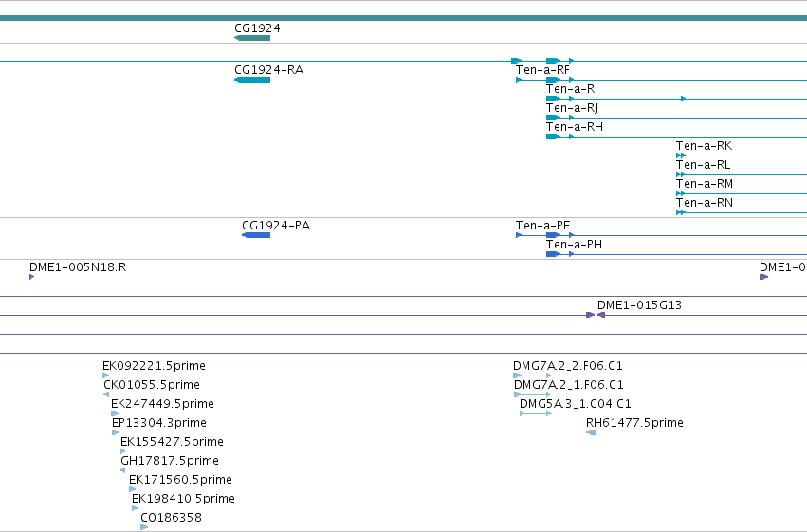Select the CG1924-PA protein label
Image resolution: width=807 pixels, height=532 pixels.
tap(276, 226)
